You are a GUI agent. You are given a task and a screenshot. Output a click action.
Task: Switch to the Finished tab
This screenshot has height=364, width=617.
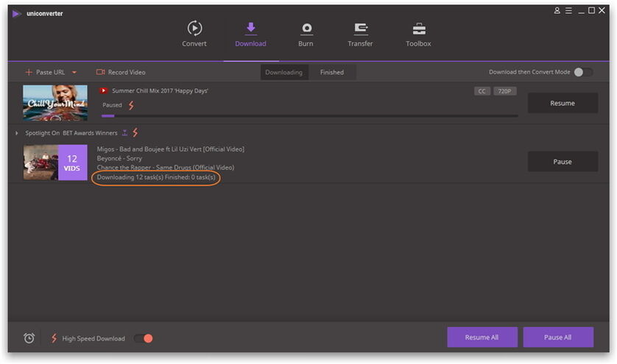[x=332, y=72]
